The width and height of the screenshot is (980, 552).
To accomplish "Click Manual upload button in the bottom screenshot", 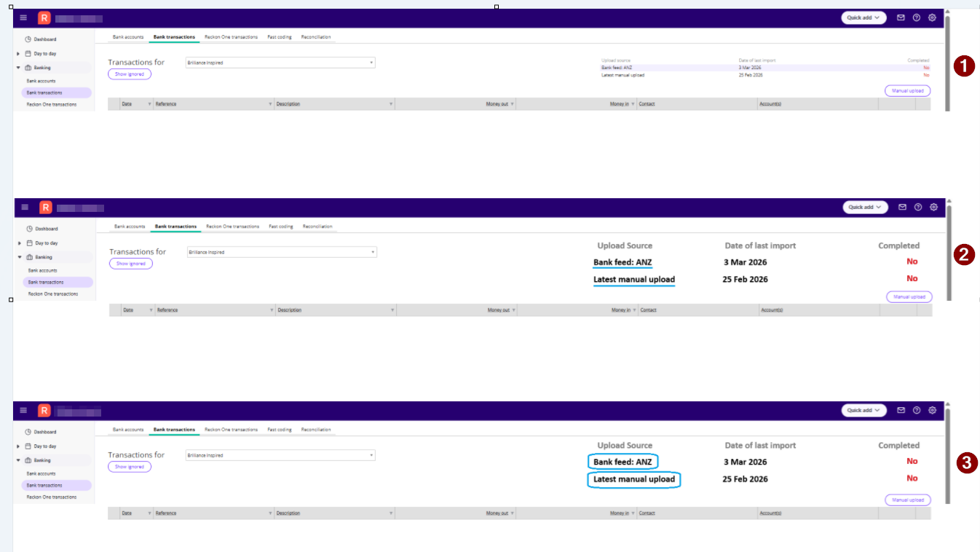I will tap(907, 500).
